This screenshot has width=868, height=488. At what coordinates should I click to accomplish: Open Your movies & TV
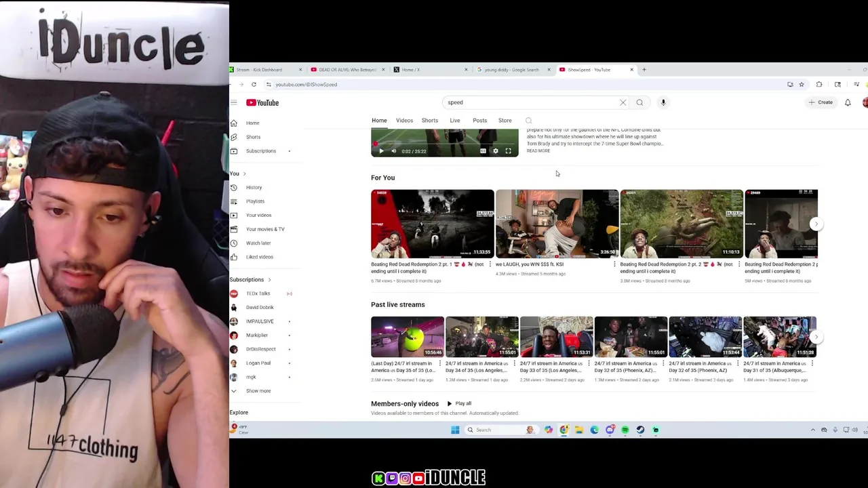[266, 229]
